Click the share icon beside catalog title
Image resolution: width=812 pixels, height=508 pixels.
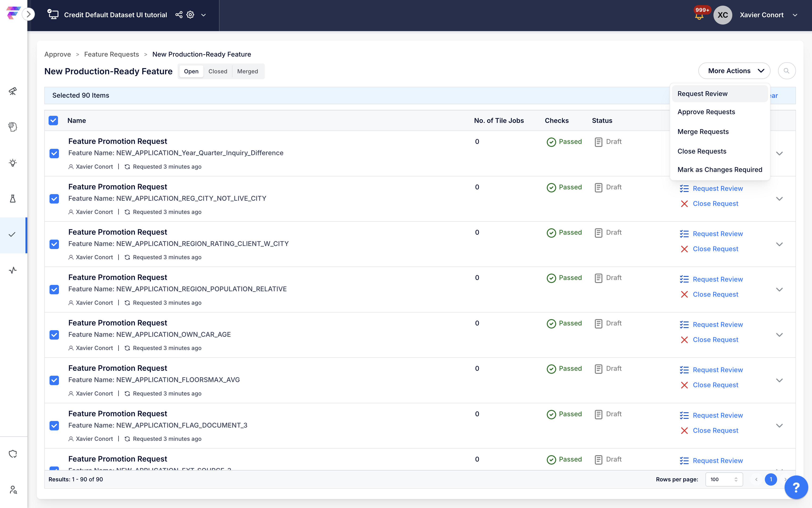pyautogui.click(x=179, y=15)
